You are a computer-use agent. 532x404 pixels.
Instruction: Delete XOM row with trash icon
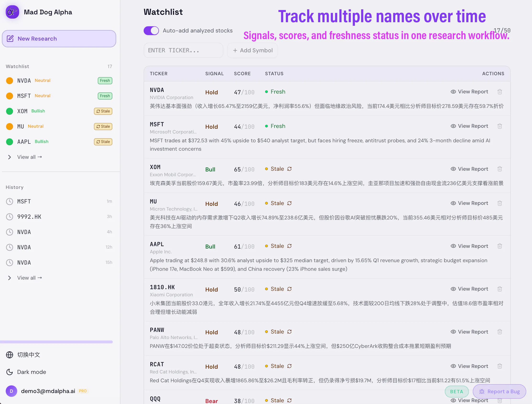(x=500, y=169)
